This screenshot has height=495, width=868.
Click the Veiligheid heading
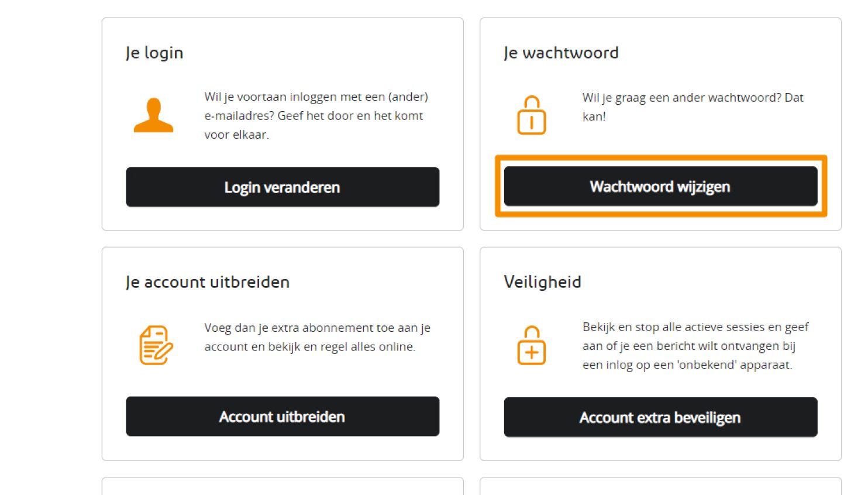point(543,281)
